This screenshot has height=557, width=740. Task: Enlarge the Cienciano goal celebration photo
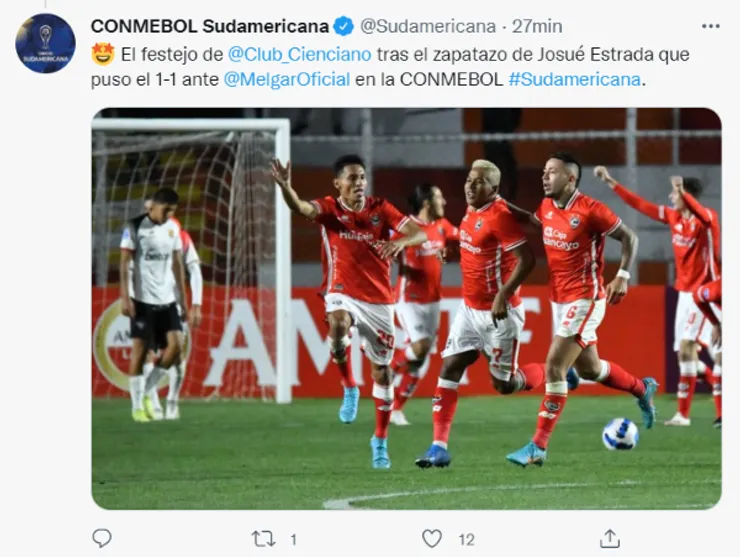406,309
